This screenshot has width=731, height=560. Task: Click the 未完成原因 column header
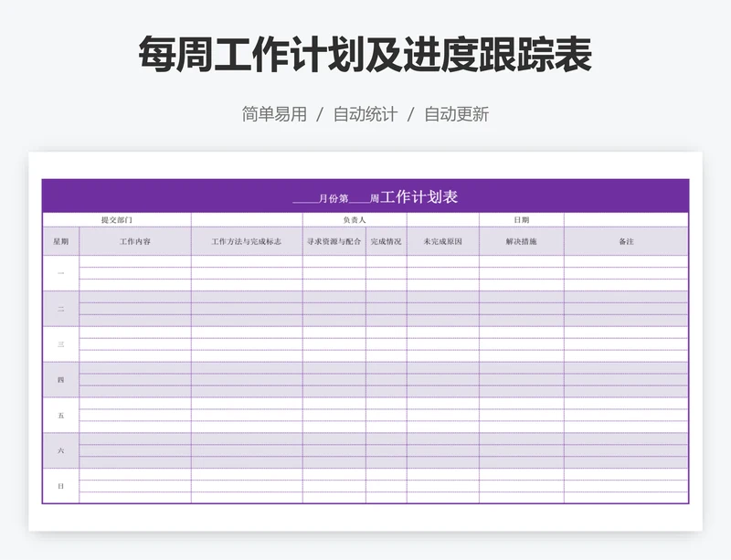tap(443, 241)
